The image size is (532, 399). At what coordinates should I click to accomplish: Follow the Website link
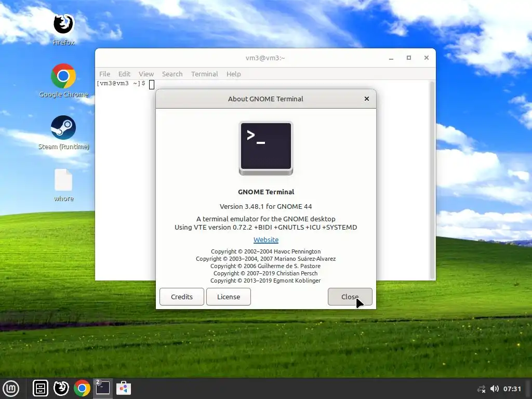click(266, 240)
